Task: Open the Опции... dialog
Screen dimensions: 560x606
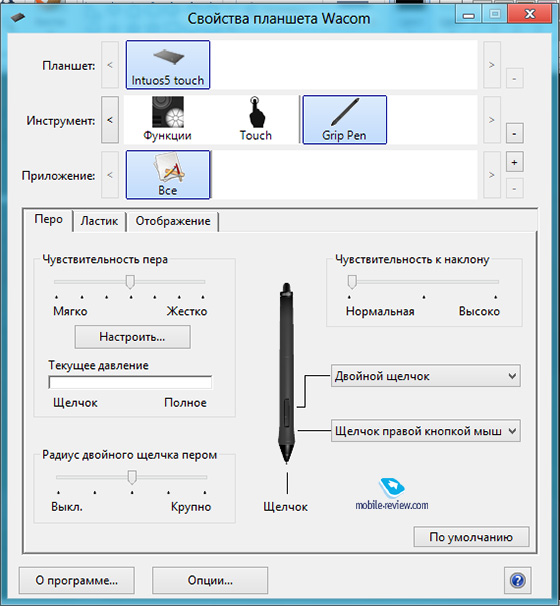Action: pos(210,580)
